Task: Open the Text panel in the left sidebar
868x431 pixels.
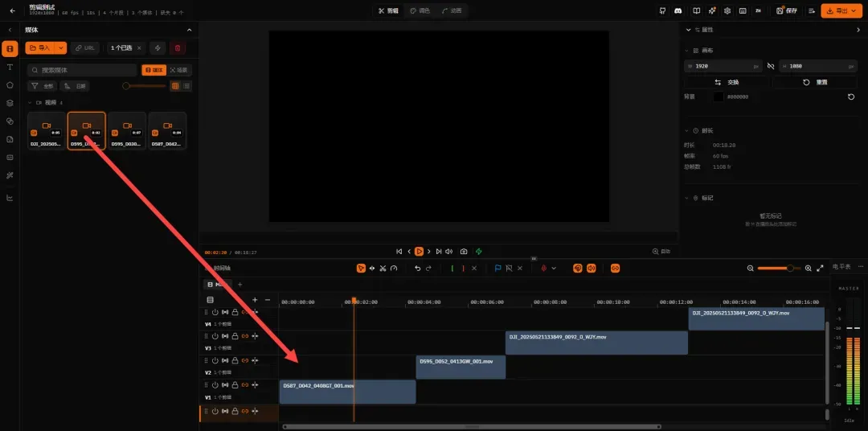Action: click(10, 67)
